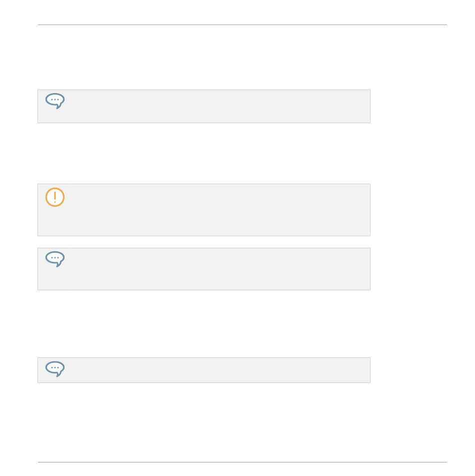Viewport: 475px width, 476px height.
Task: Click the blank space between first note and warning box
Action: point(204,153)
